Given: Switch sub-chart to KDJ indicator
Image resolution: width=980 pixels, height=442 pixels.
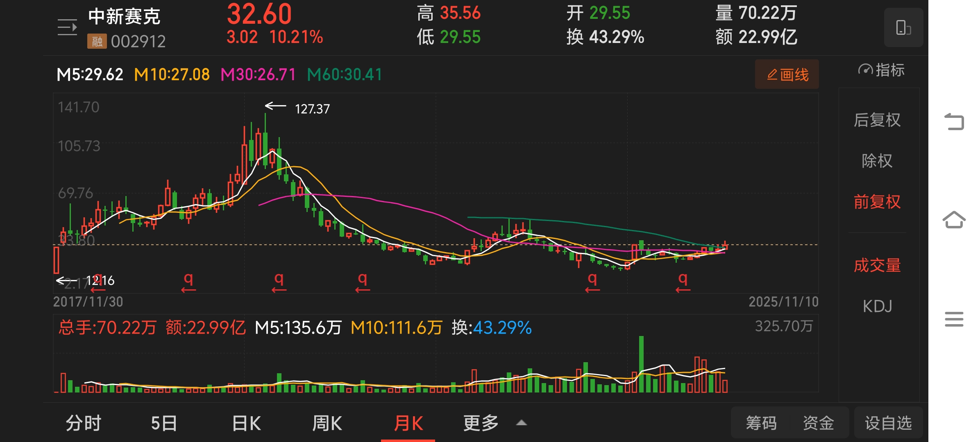Looking at the screenshot, I should point(877,306).
